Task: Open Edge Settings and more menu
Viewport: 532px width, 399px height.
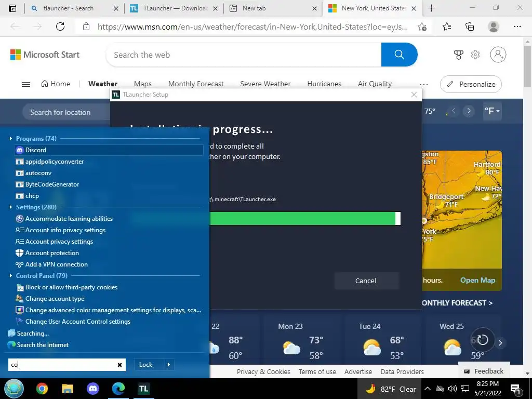Action: [517, 26]
